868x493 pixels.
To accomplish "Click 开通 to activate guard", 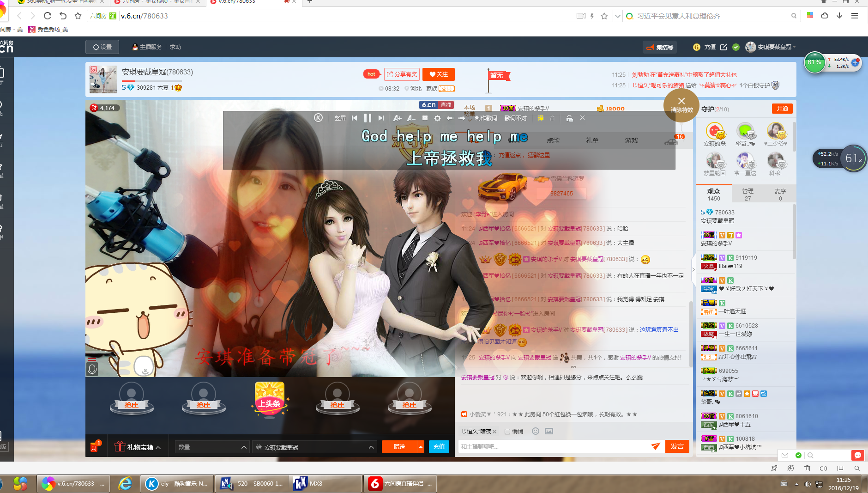I will click(x=782, y=109).
